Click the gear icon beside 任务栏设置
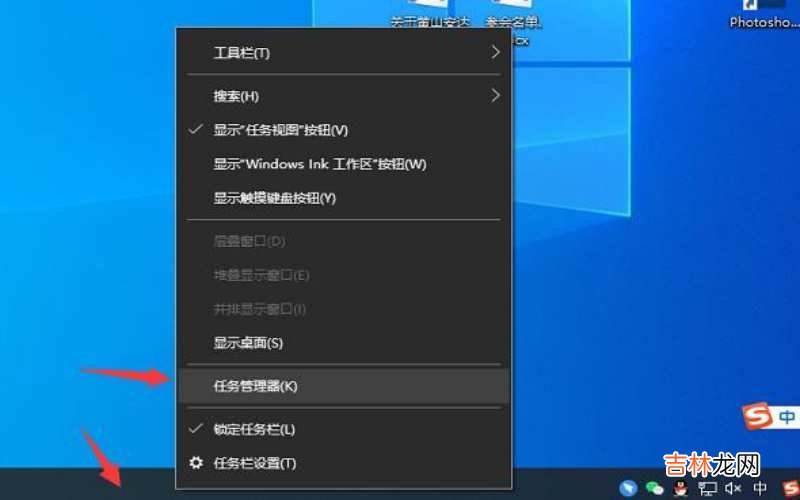 [196, 463]
